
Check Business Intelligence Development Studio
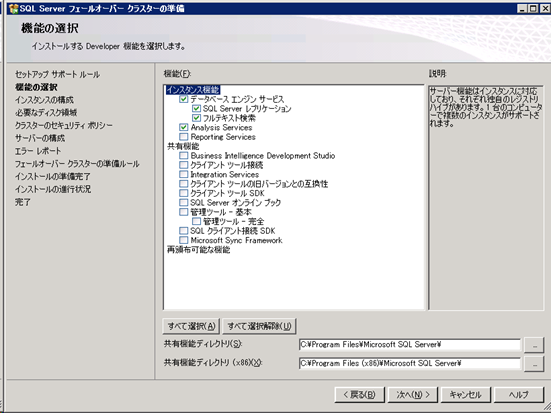coord(183,156)
